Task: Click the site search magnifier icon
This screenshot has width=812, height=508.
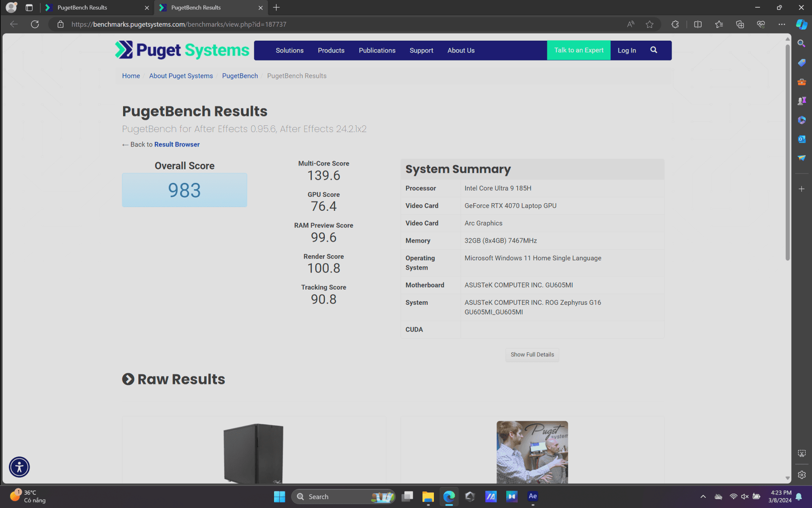Action: point(653,50)
